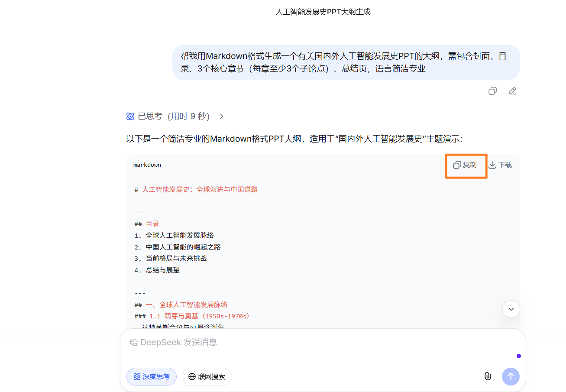
Task: Toggle 联网搜索 web search mode
Action: 207,376
